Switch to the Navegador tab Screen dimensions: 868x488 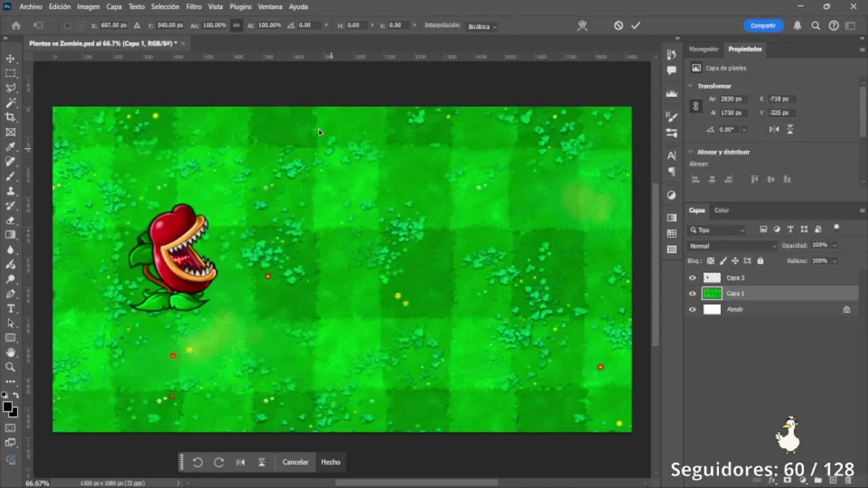tap(704, 49)
